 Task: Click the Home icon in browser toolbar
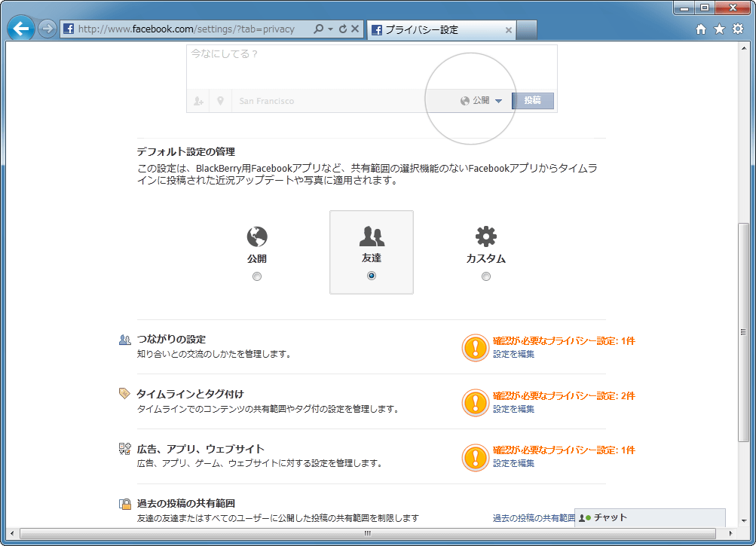click(701, 29)
